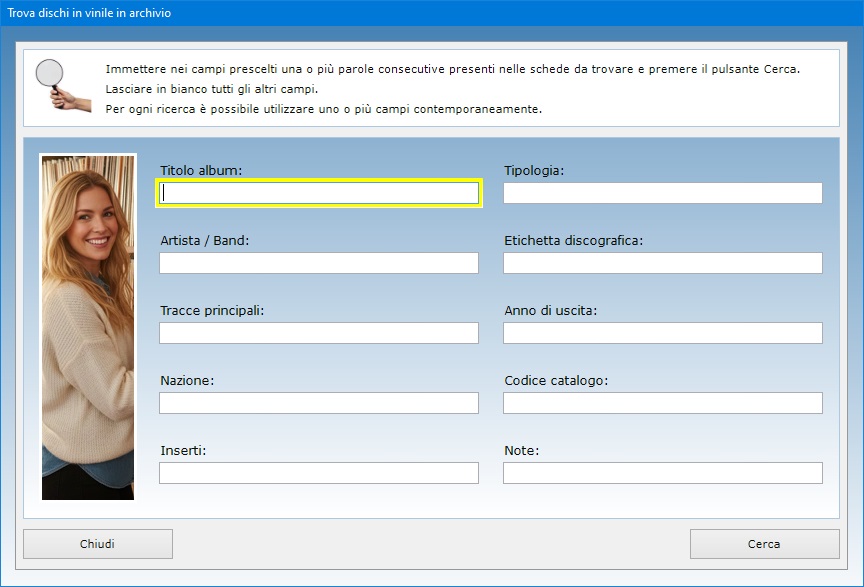Click the woman's photo on the left
This screenshot has height=587, width=864.
click(x=88, y=327)
